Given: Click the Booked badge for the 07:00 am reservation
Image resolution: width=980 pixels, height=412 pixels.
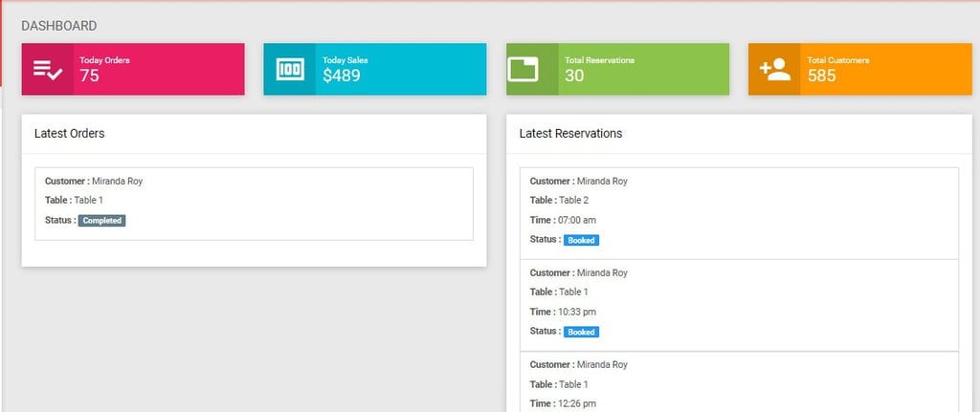Looking at the screenshot, I should pos(581,240).
